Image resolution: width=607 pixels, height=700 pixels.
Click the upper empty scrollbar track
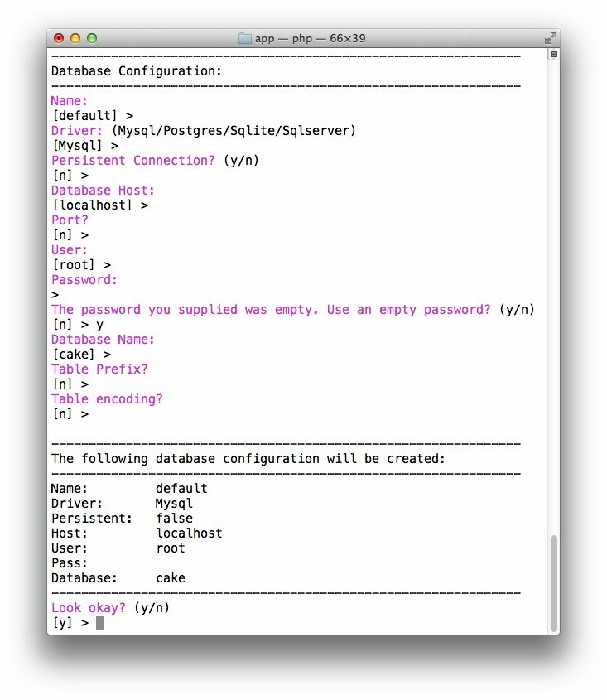click(x=554, y=290)
